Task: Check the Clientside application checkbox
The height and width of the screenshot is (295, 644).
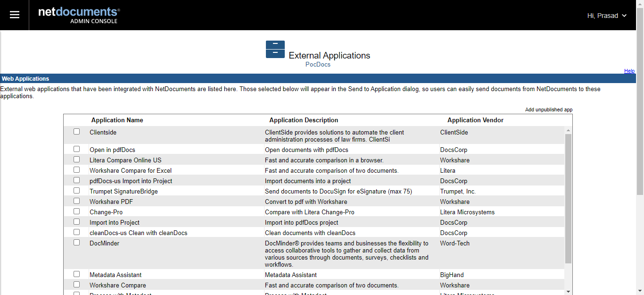Action: click(x=77, y=132)
